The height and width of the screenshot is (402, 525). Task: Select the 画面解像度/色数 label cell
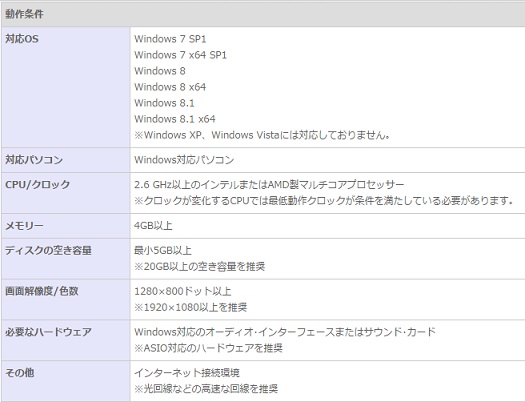(66, 299)
